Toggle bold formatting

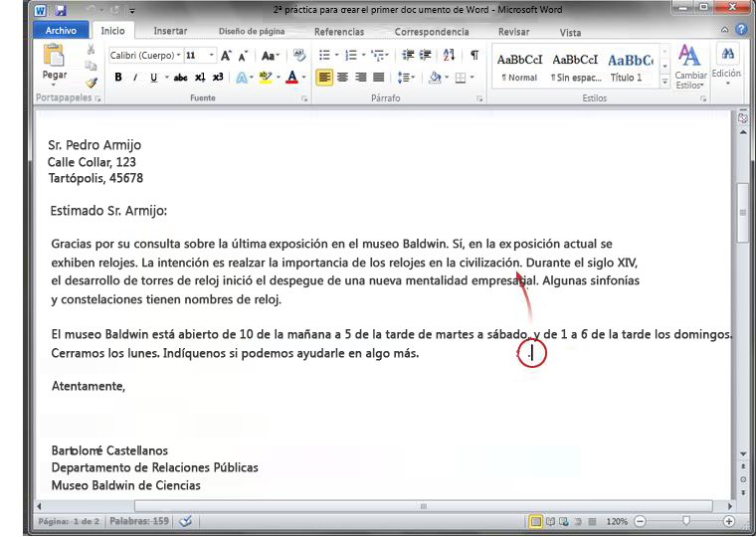[118, 77]
